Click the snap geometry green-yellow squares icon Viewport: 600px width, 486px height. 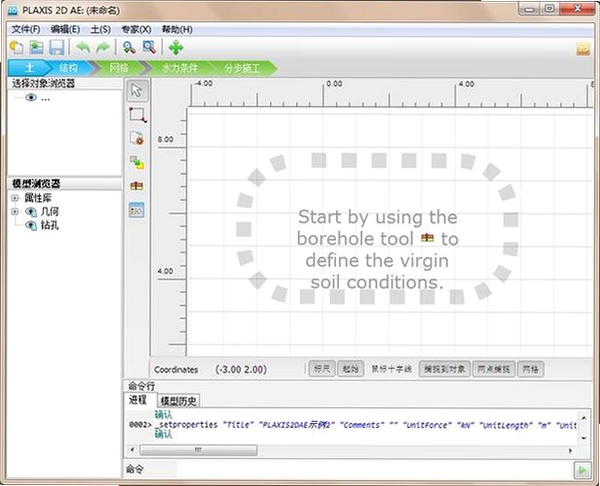(137, 162)
